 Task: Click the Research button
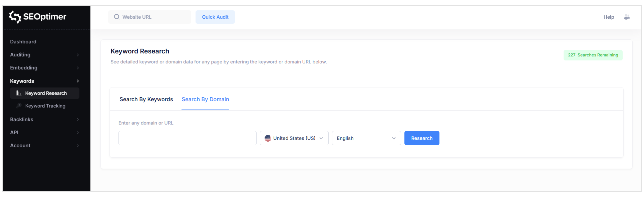[x=421, y=138]
